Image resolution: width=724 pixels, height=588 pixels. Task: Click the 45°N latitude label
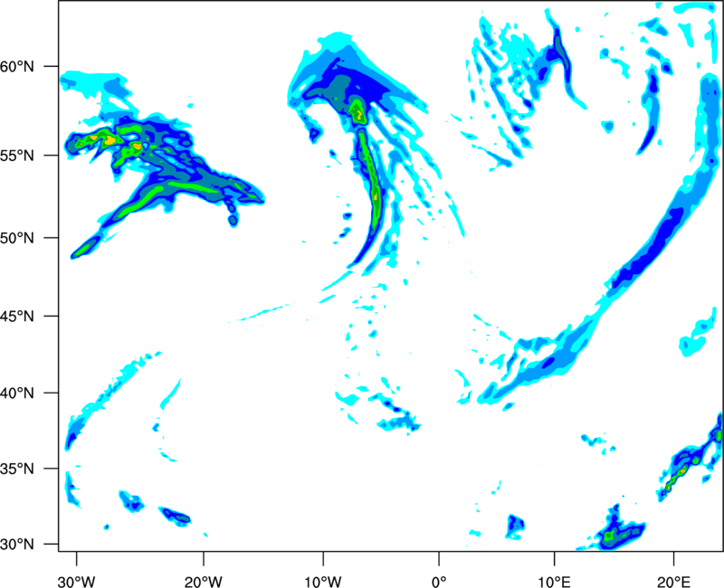[17, 316]
